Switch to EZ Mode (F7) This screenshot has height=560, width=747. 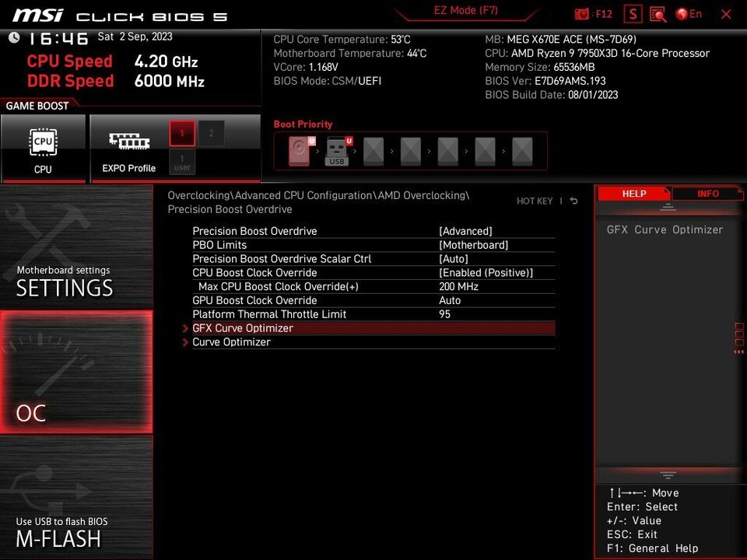click(x=466, y=10)
